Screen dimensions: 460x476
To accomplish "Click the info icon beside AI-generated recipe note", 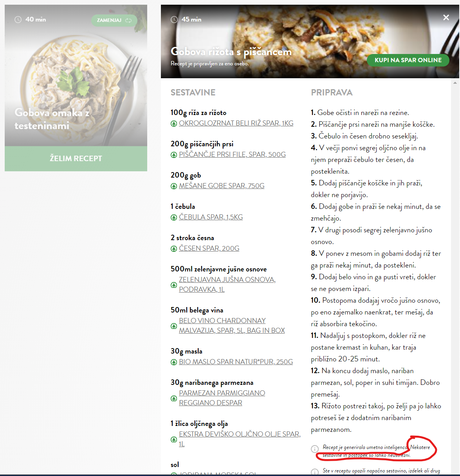I will (x=315, y=449).
